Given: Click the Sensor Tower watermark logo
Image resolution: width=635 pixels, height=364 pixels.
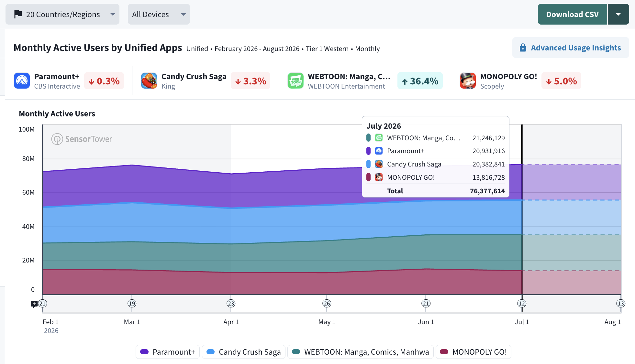Looking at the screenshot, I should 82,139.
